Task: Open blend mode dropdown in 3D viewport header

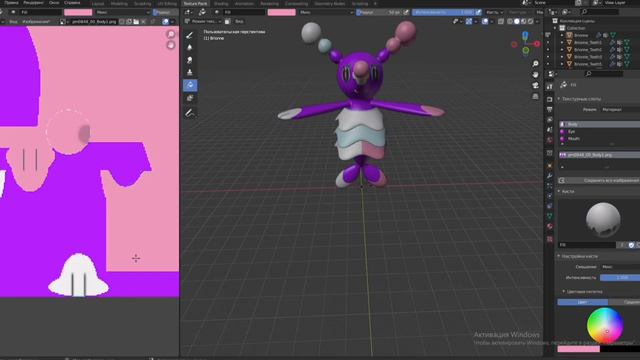Action: pyautogui.click(x=326, y=12)
